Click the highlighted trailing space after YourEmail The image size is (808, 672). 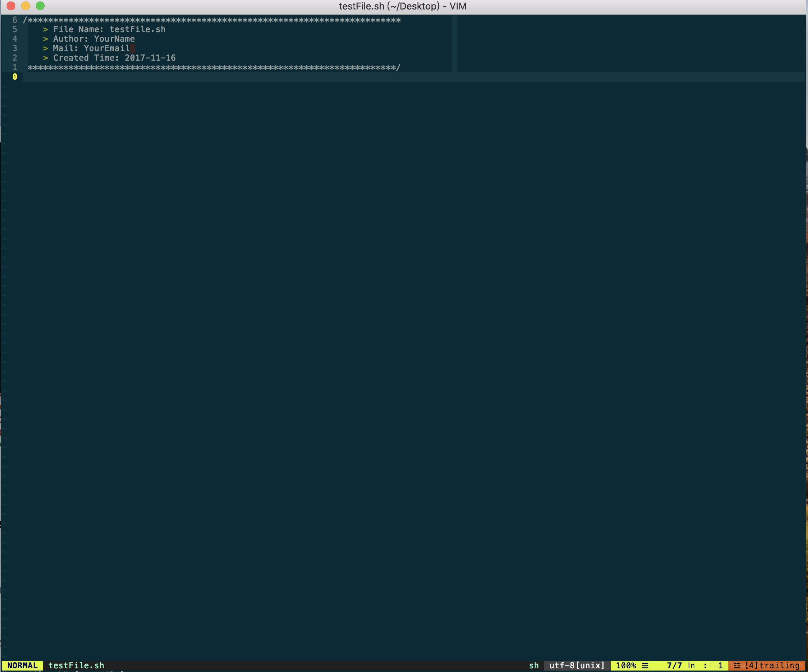coord(132,49)
